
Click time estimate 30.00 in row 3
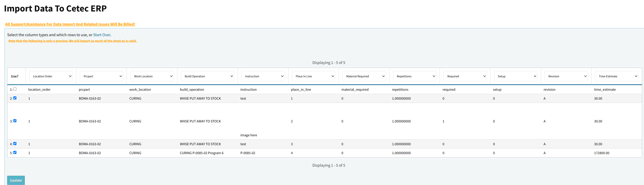598,121
